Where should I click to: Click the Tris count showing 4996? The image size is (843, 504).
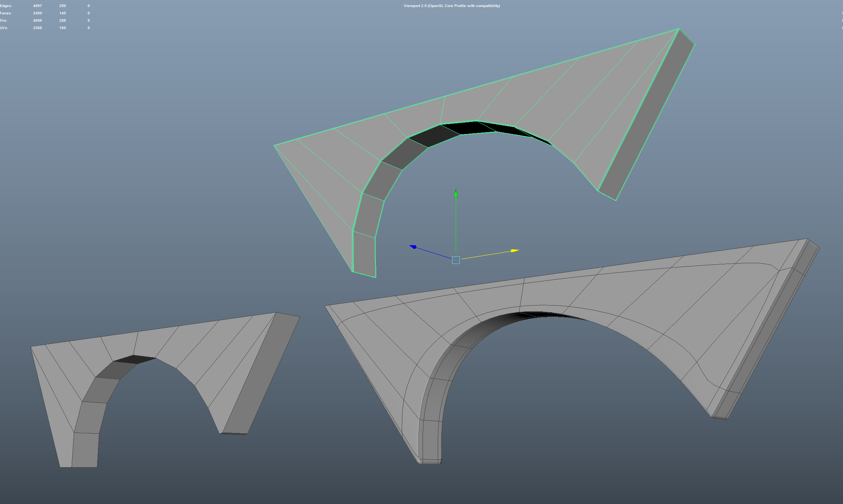(x=37, y=20)
